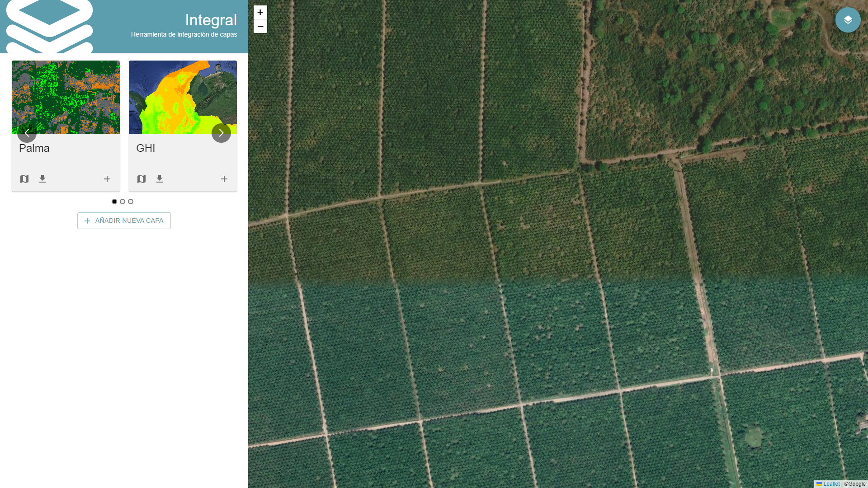
Task: Show GHI layer on the map
Action: click(142, 179)
